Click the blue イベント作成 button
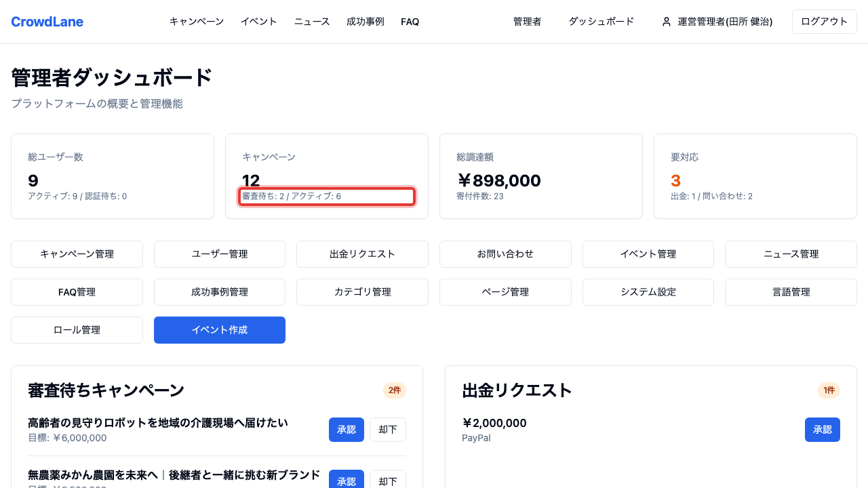 (x=220, y=330)
